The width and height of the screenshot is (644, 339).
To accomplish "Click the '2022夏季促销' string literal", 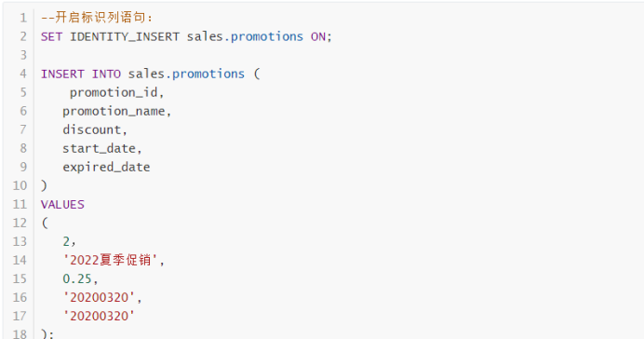I will (110, 260).
